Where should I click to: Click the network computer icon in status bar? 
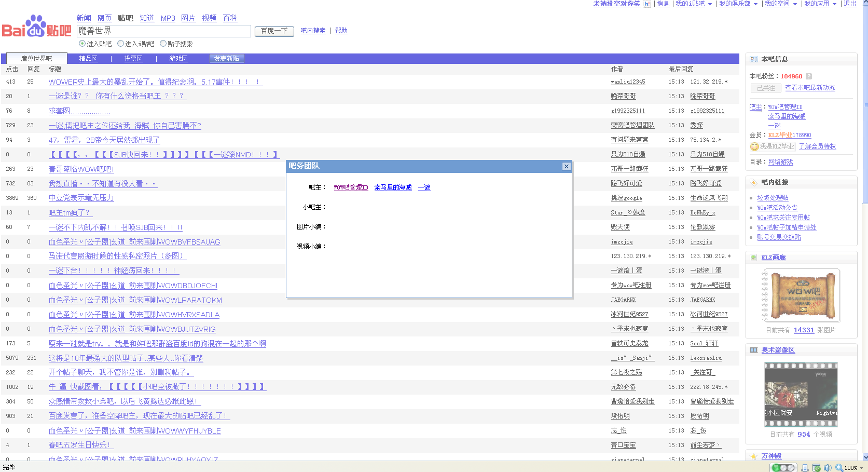coord(805,468)
